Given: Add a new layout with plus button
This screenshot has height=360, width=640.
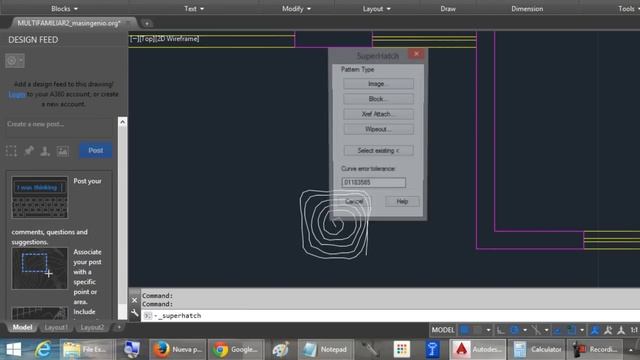Looking at the screenshot, I should coord(119,327).
